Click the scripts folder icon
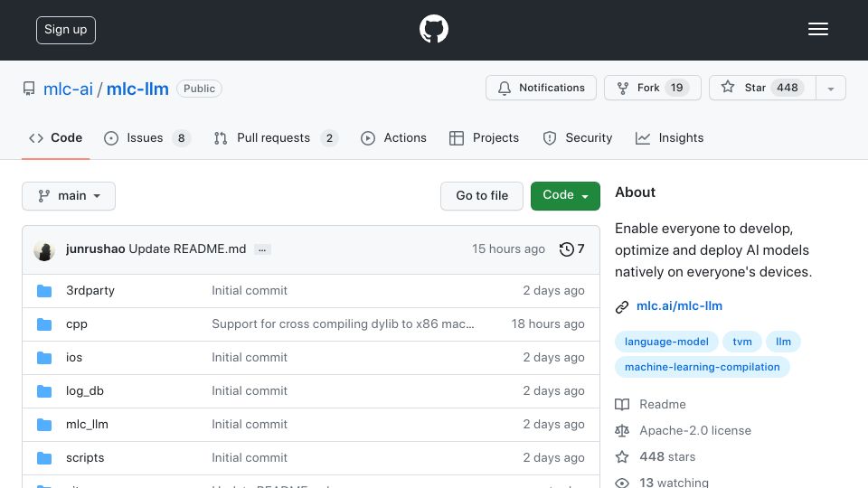868x488 pixels. (44, 458)
